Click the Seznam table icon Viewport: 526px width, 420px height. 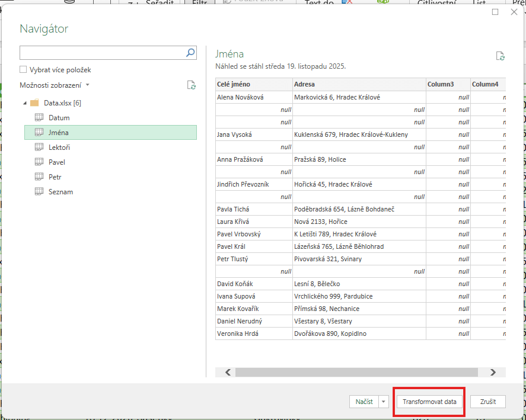[40, 191]
